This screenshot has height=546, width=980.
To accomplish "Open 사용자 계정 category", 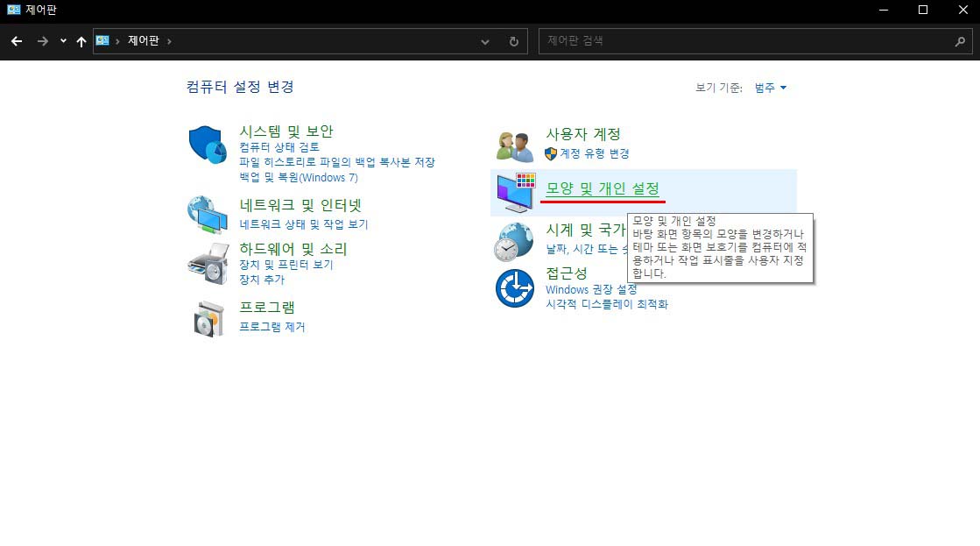I will point(583,134).
